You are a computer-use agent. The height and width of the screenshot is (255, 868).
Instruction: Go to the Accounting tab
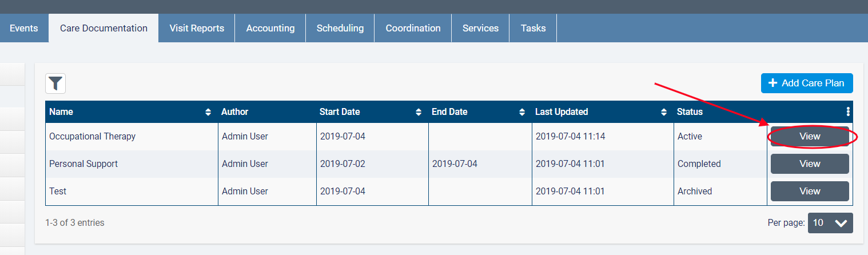point(270,28)
